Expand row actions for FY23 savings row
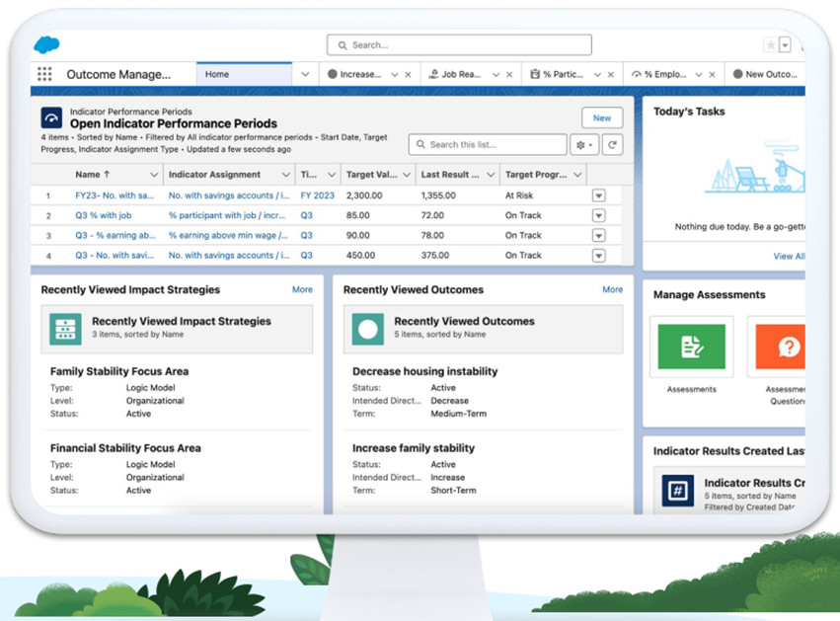The height and width of the screenshot is (621, 840). (598, 195)
